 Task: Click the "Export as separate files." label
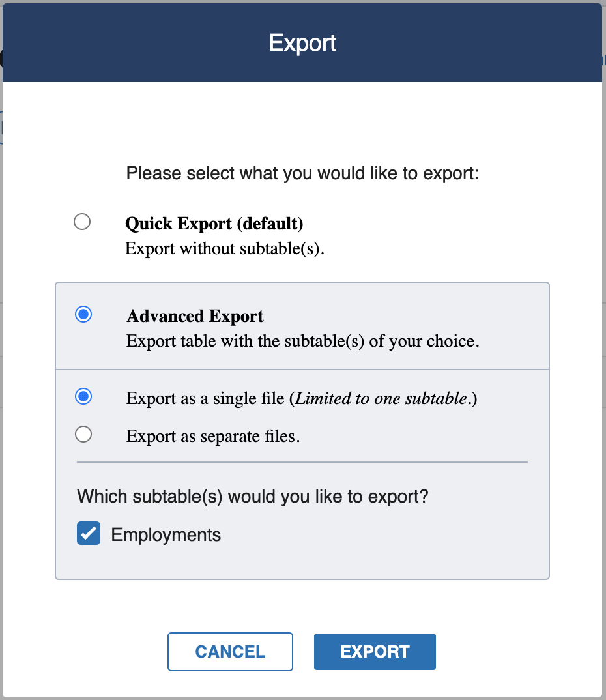click(x=213, y=436)
